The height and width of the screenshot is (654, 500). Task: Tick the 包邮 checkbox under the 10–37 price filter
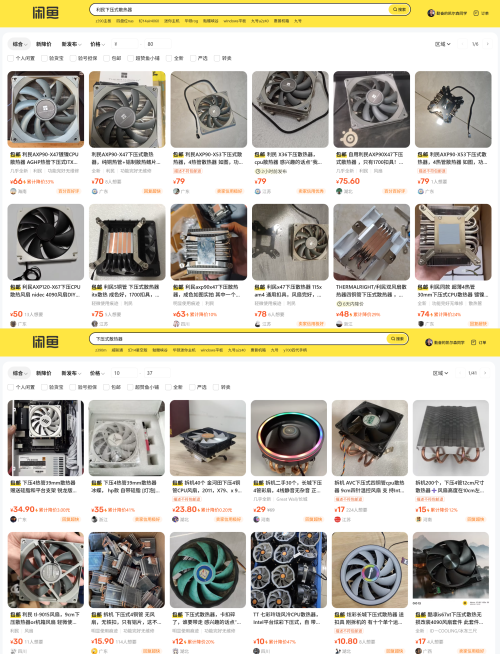(112, 387)
